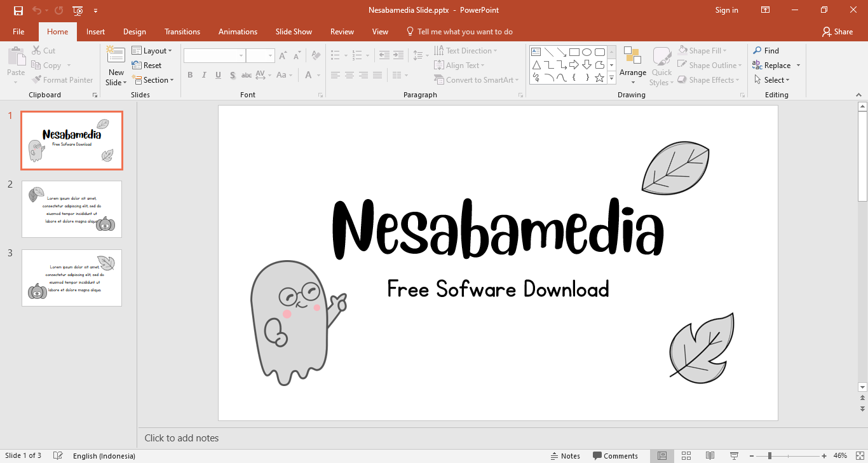Select the Find tool in Editing group
This screenshot has width=868, height=463.
(766, 50)
